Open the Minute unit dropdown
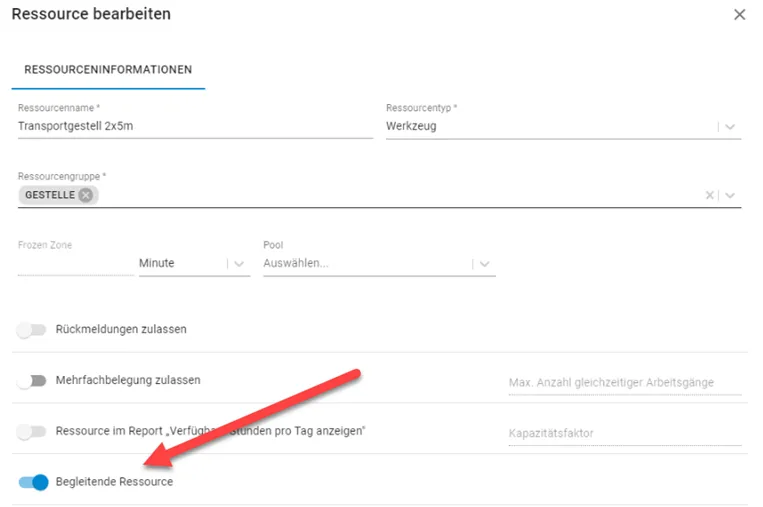763x507 pixels. [x=194, y=264]
